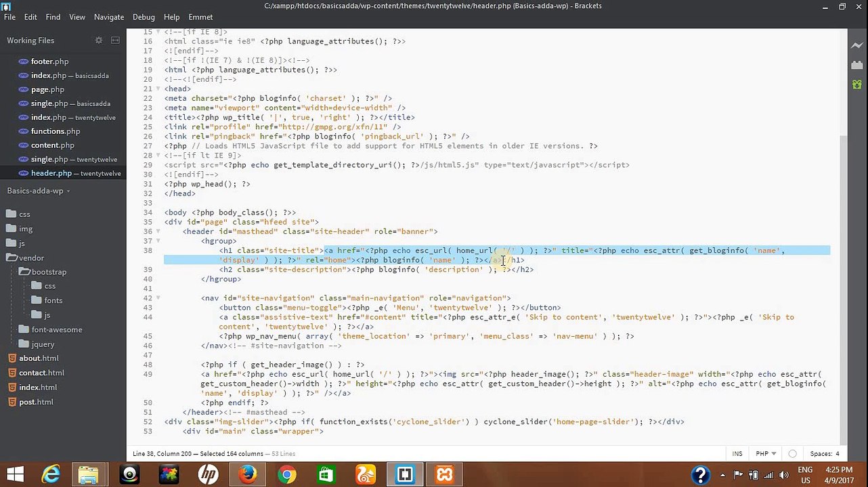Viewport: 868px width, 487px height.
Task: Launch Internet Explorer from taskbar
Action: [51, 474]
